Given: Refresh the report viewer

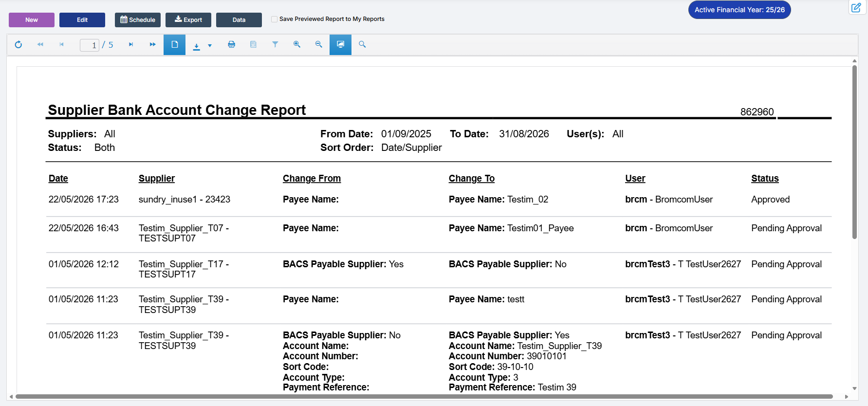Looking at the screenshot, I should click(x=18, y=45).
